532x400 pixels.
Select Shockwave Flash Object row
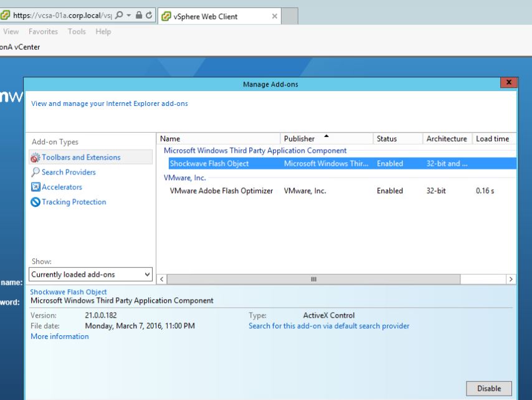(x=343, y=163)
